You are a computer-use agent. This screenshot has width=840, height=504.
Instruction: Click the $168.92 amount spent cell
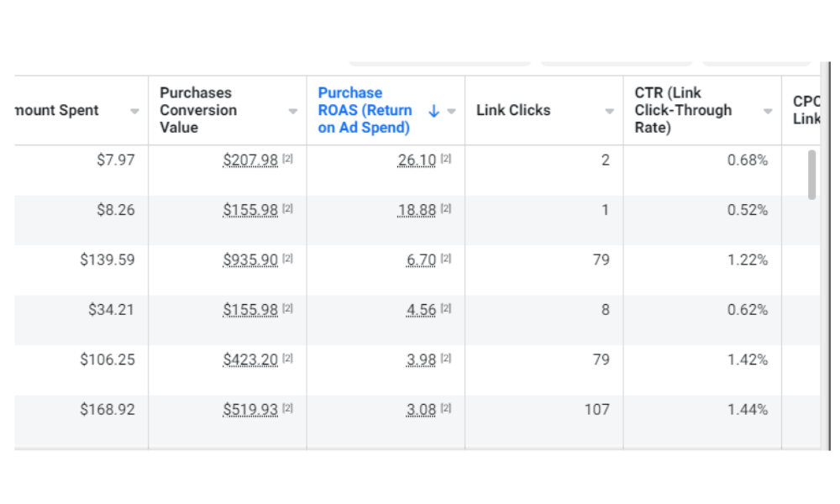click(x=108, y=409)
